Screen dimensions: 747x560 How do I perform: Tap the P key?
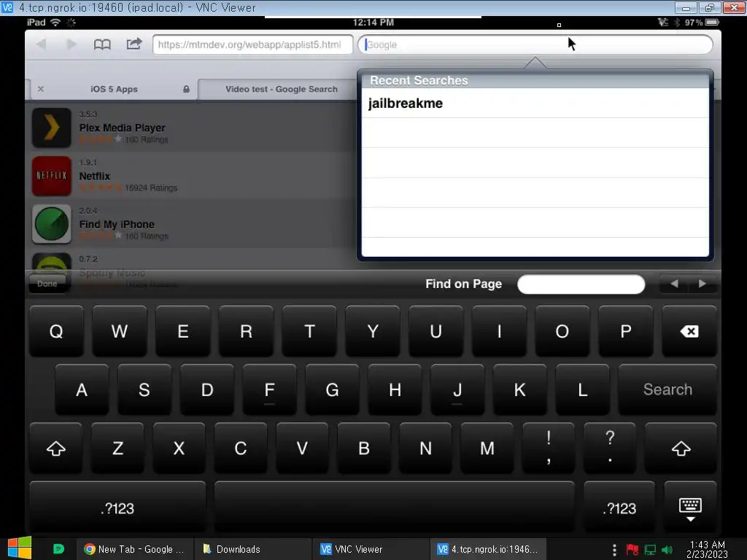coord(626,332)
